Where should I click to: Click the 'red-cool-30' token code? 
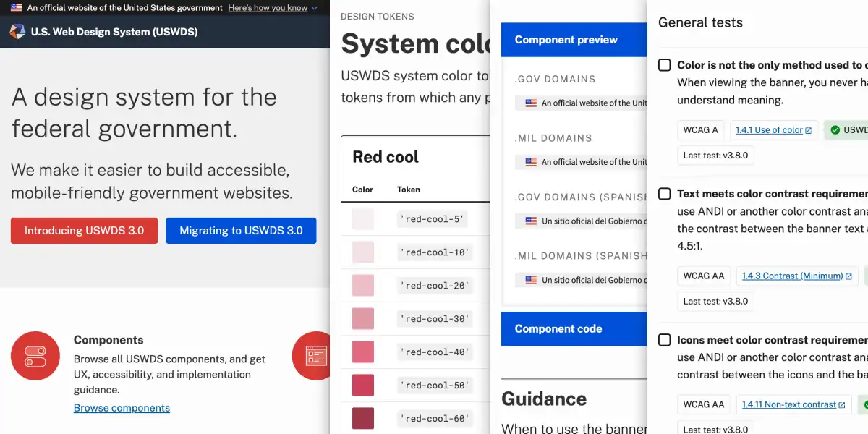coord(435,319)
